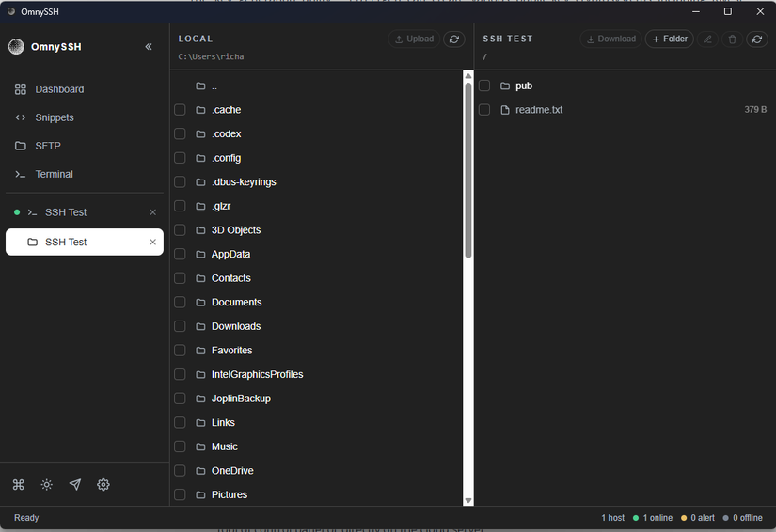Click the delete trash icon

pos(733,39)
